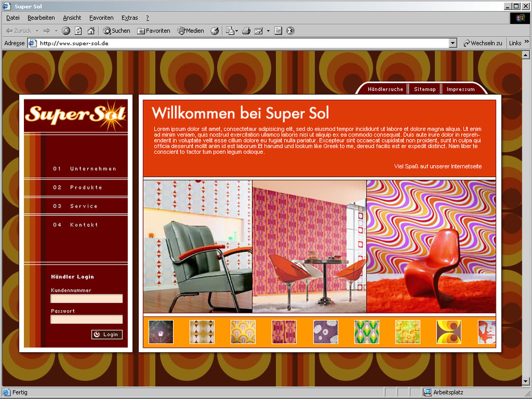
Task: Expand the Links toolbar chevron
Action: (x=527, y=41)
